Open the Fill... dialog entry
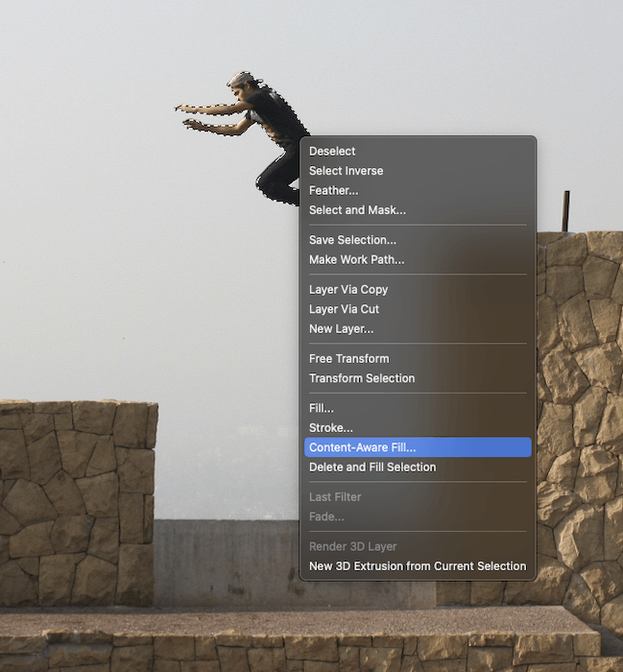Image resolution: width=623 pixels, height=672 pixels. (x=418, y=408)
